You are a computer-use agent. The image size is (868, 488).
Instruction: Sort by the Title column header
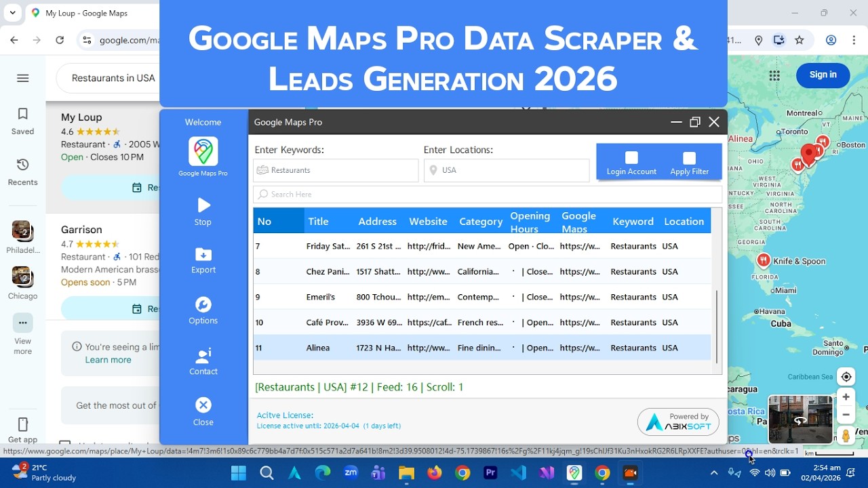(318, 221)
